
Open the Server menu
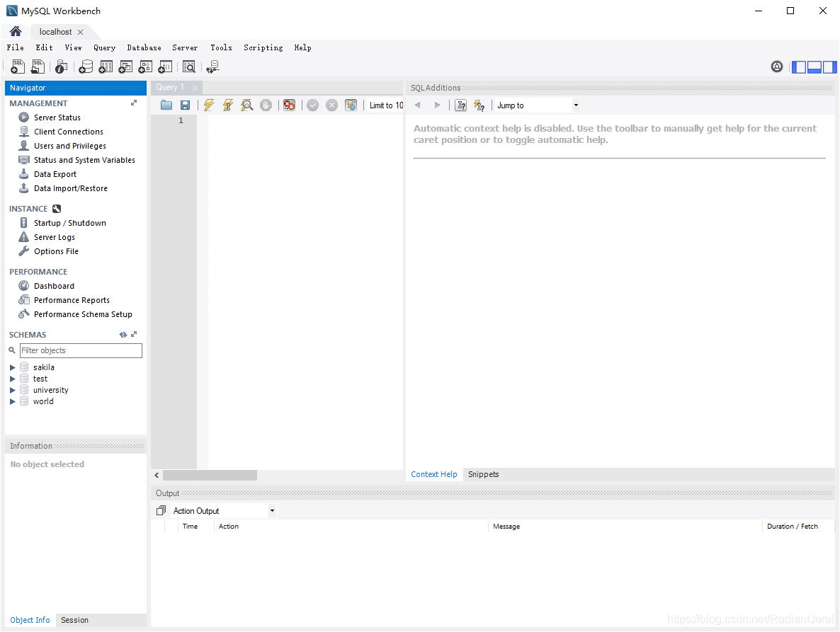[x=185, y=47]
